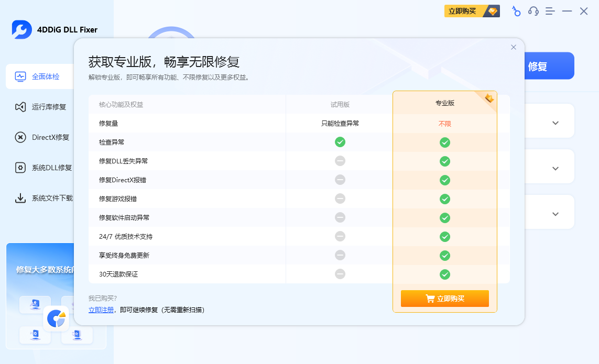Select the 运行库修复 menu item
Viewport: 599px width, 364px height.
[x=49, y=107]
